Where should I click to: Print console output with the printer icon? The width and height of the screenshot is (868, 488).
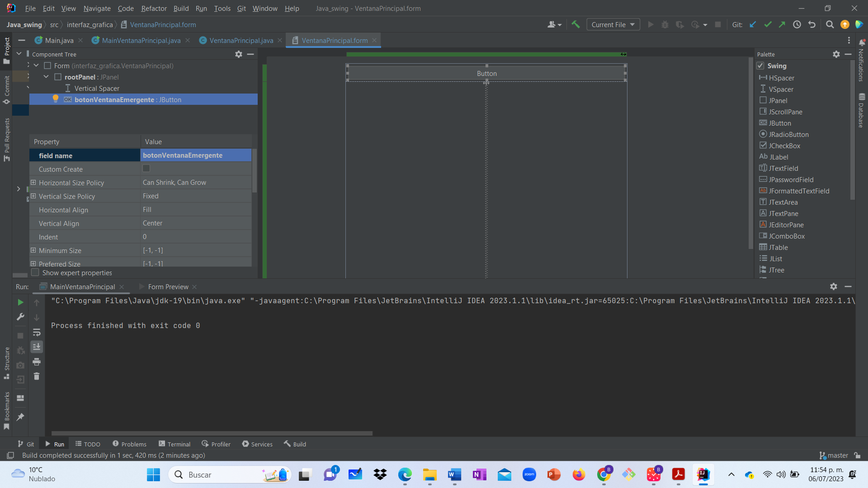(37, 362)
